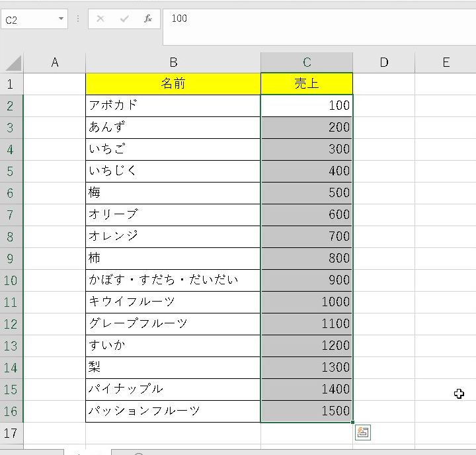Click the three-dot formula bar resize handle
476x455 pixels.
(x=78, y=19)
